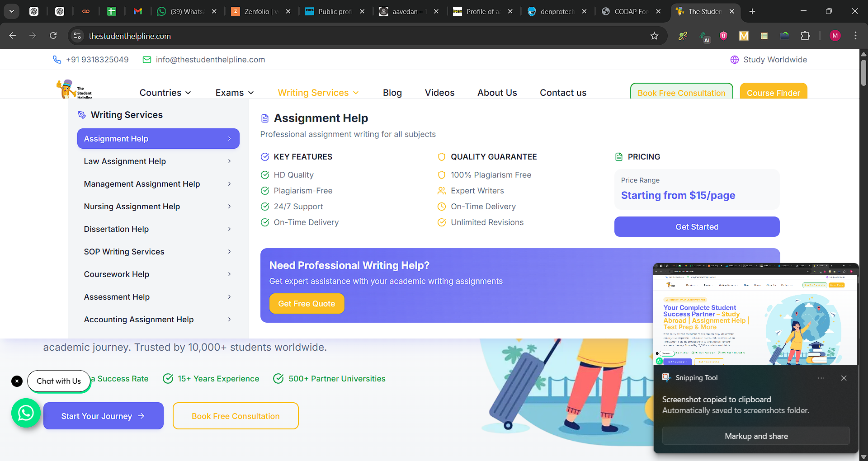This screenshot has width=868, height=461.
Task: Click the Study Worldwide globe icon
Action: click(x=735, y=60)
